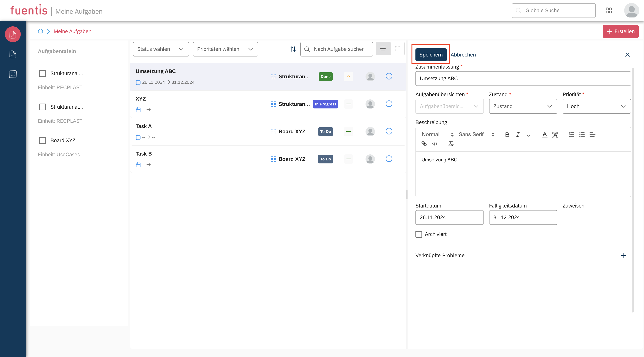Viewport: 644px width, 357px height.
Task: Expand the Priorität Hoch dropdown
Action: point(597,106)
